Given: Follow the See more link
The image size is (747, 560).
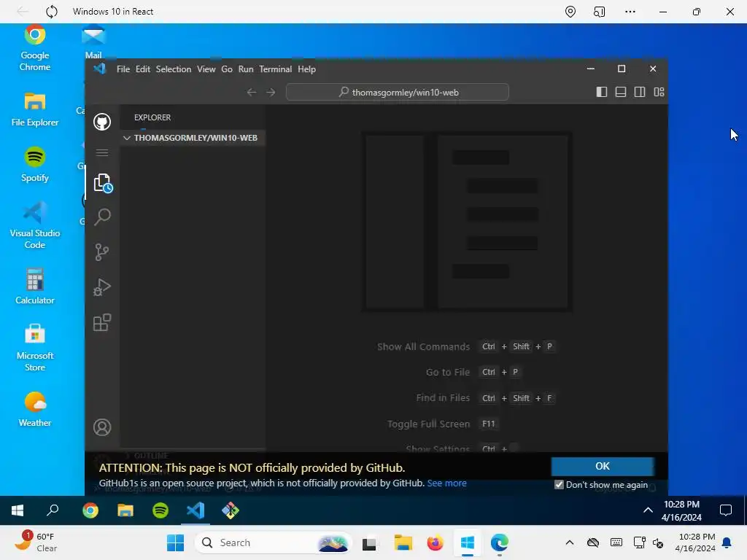Looking at the screenshot, I should (447, 483).
